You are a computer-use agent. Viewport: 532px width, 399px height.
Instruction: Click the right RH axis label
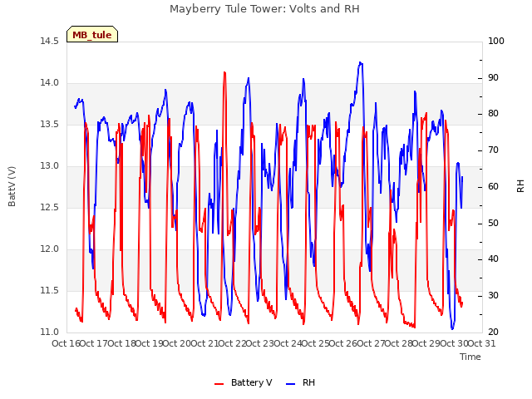pos(520,186)
